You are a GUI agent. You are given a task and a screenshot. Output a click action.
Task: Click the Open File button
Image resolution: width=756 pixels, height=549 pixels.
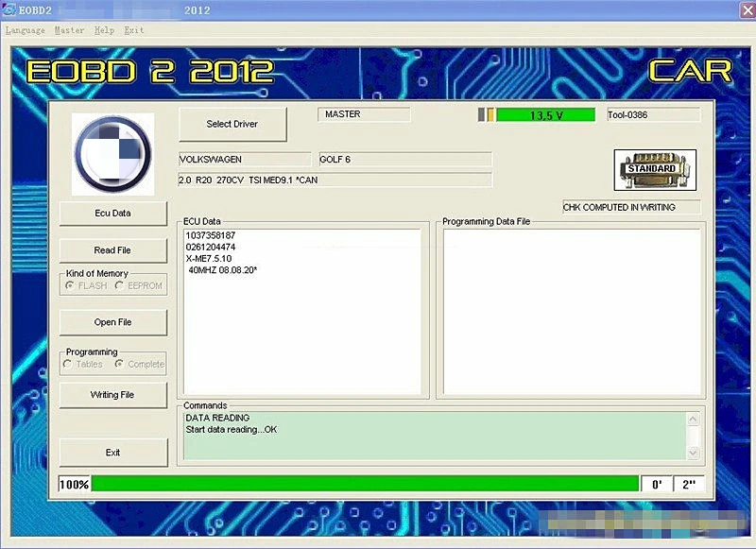pyautogui.click(x=112, y=322)
